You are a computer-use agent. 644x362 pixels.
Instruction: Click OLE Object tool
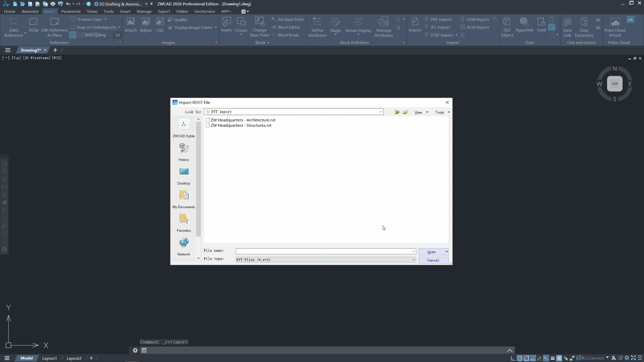point(507,28)
